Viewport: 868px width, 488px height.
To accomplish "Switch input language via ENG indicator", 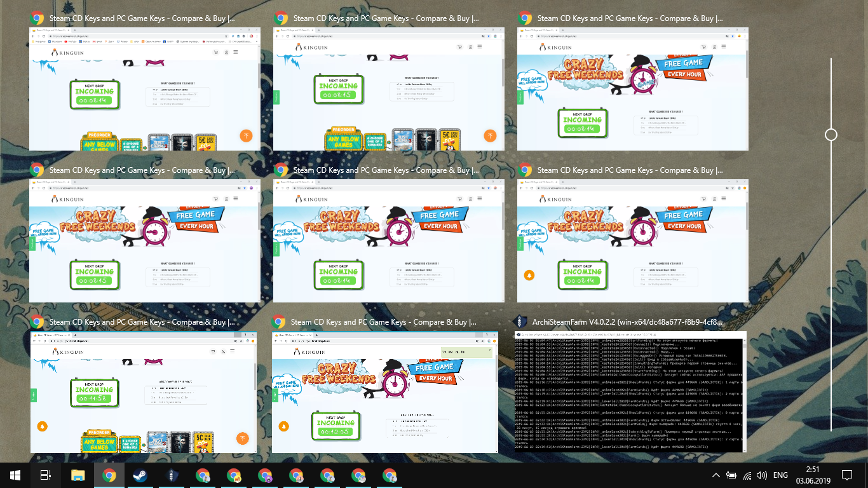I will 780,475.
